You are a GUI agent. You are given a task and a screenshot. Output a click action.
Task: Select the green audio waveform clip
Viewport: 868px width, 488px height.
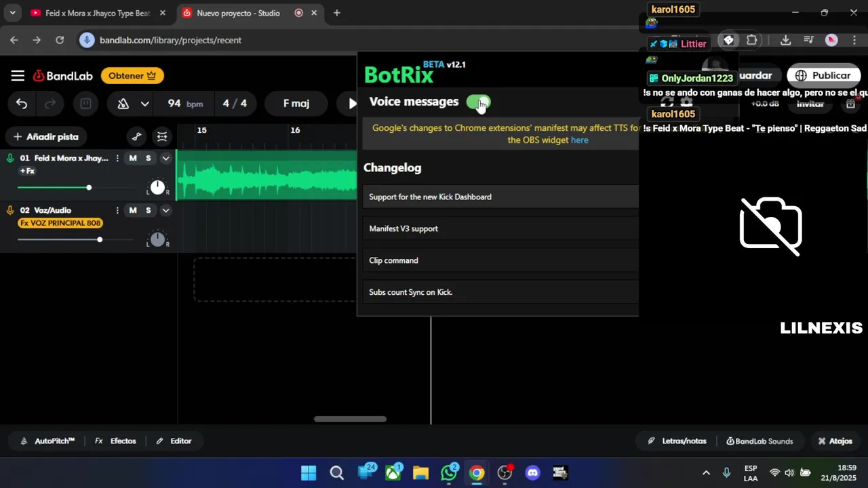tap(267, 175)
